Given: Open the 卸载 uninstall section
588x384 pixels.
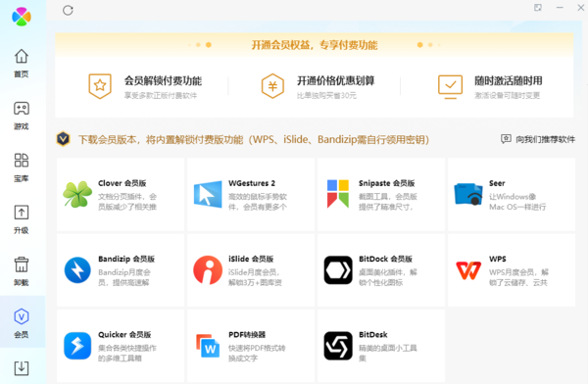Looking at the screenshot, I should coord(22,271).
